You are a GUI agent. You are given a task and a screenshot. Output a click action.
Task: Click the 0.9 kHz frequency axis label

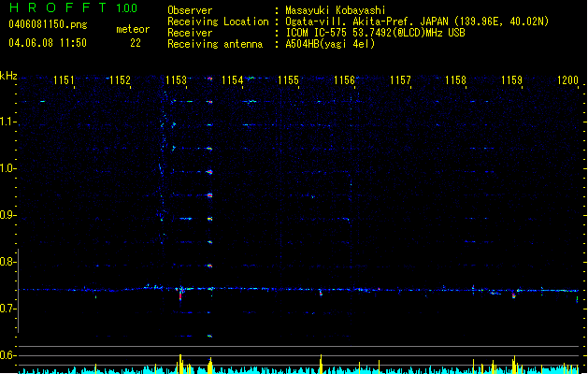[x=7, y=215]
